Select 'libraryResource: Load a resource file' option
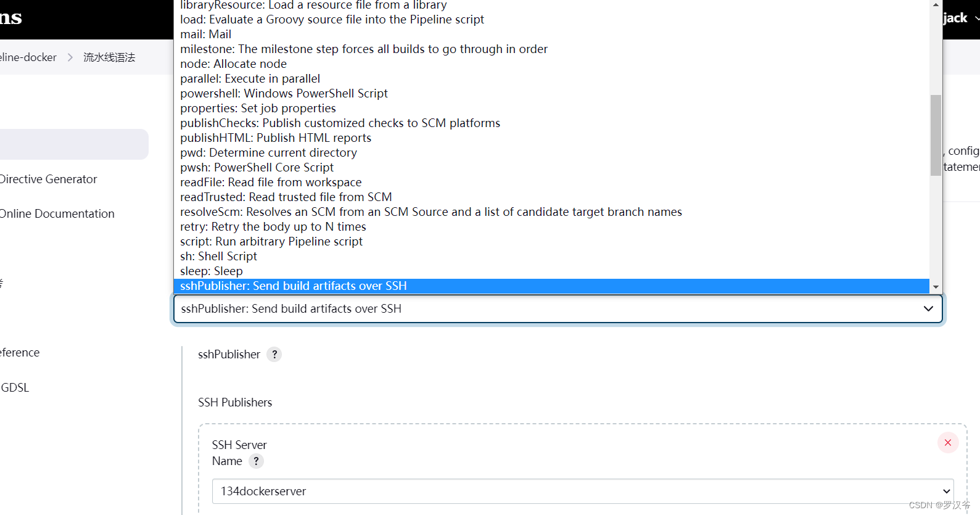The image size is (980, 515). 551,5
